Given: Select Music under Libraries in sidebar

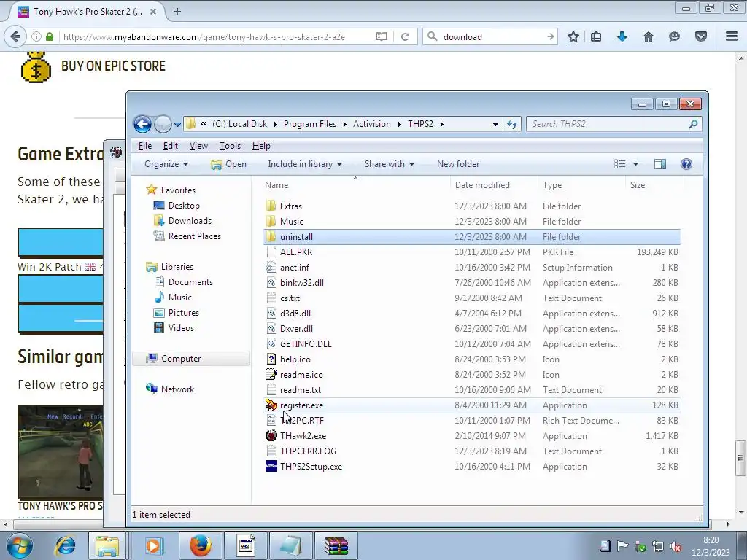Looking at the screenshot, I should (x=180, y=297).
